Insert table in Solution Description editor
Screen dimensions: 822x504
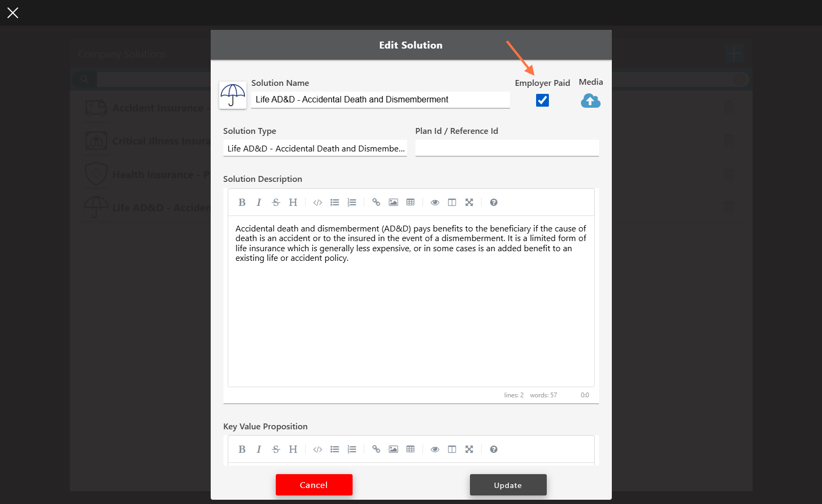(410, 202)
